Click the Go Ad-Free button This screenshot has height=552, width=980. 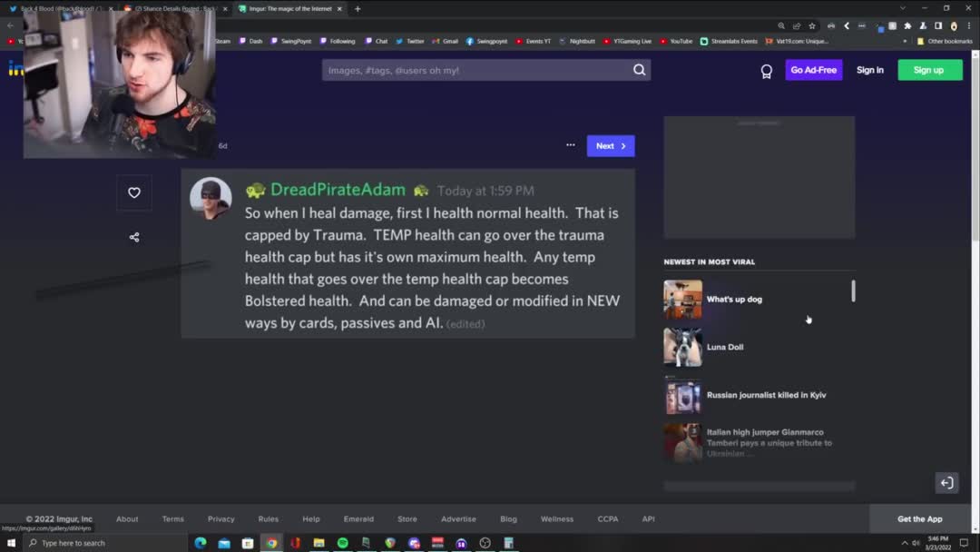813,70
